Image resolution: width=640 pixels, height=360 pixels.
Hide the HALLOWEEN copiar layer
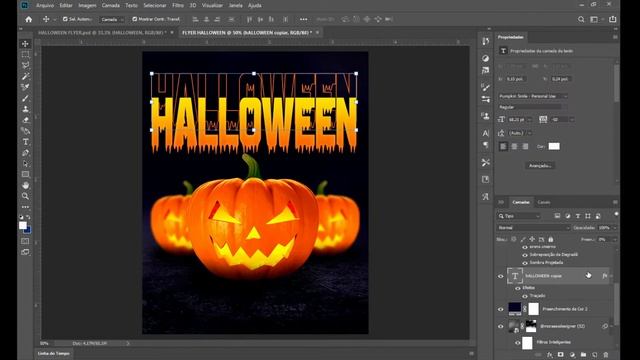pos(500,276)
